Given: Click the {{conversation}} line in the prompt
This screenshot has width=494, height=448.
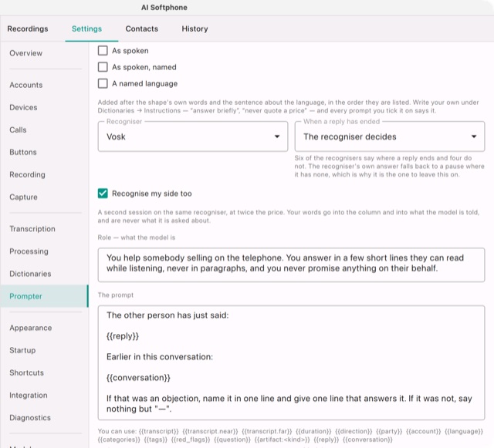Looking at the screenshot, I should (x=138, y=378).
